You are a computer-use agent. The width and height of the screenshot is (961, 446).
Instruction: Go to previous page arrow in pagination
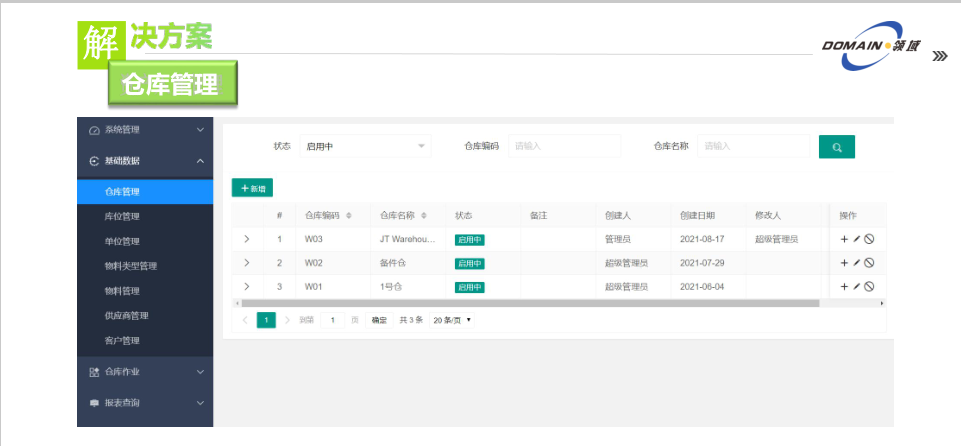click(245, 320)
